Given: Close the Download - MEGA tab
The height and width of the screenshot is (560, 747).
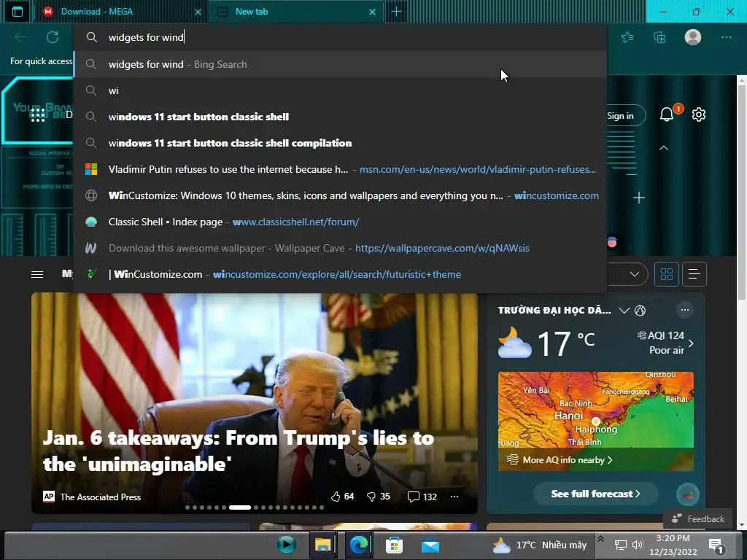Looking at the screenshot, I should [198, 12].
